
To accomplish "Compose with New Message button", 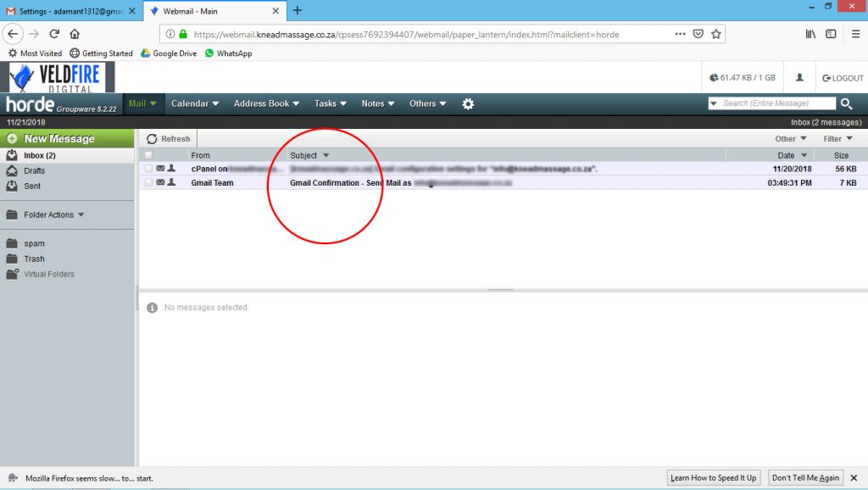I will pos(67,138).
